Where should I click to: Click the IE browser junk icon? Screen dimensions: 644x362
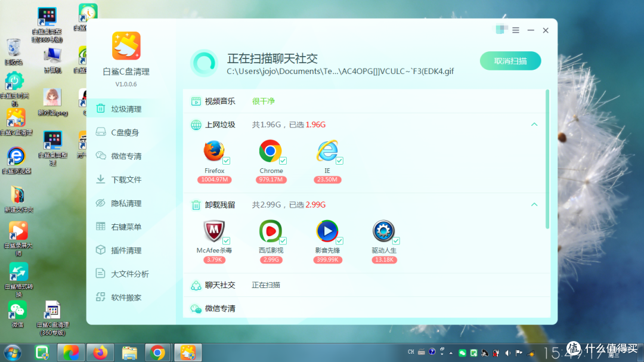pos(327,151)
